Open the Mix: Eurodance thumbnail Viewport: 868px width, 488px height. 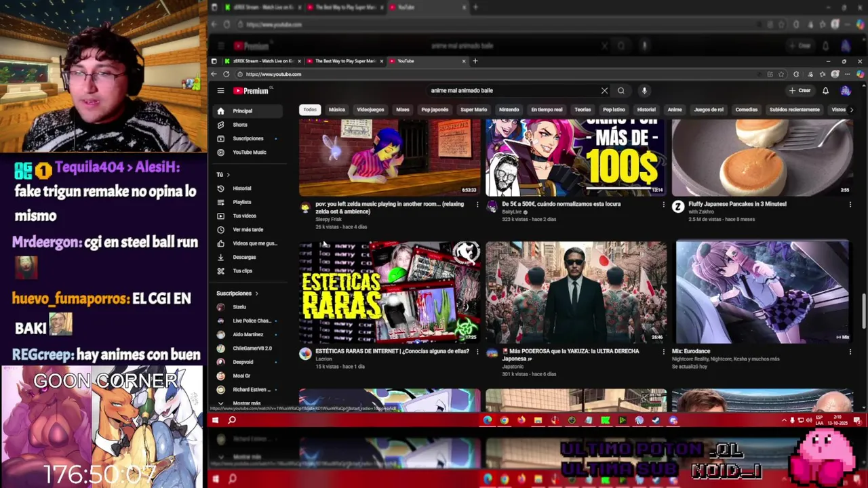tap(762, 291)
